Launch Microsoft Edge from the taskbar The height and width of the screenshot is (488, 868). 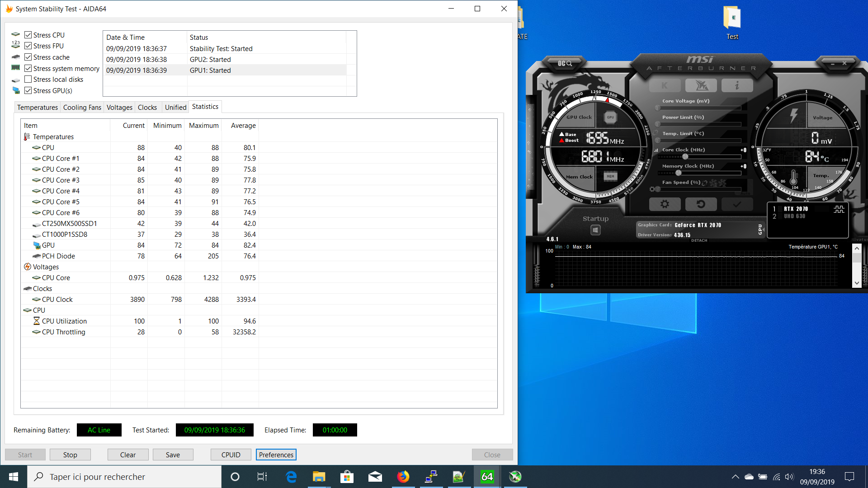[x=291, y=477]
